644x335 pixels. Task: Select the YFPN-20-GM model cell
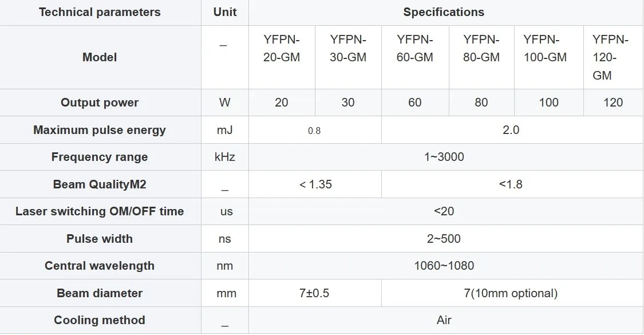282,57
